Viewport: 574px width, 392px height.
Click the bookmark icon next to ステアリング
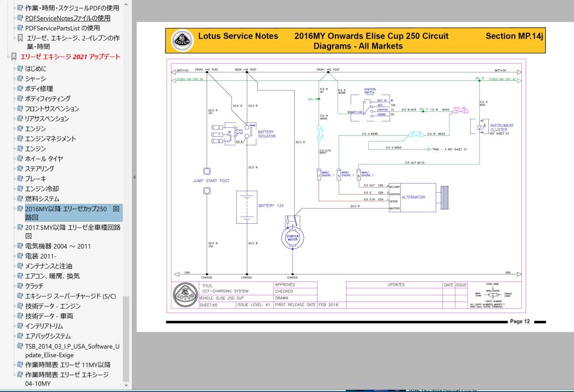coord(20,169)
